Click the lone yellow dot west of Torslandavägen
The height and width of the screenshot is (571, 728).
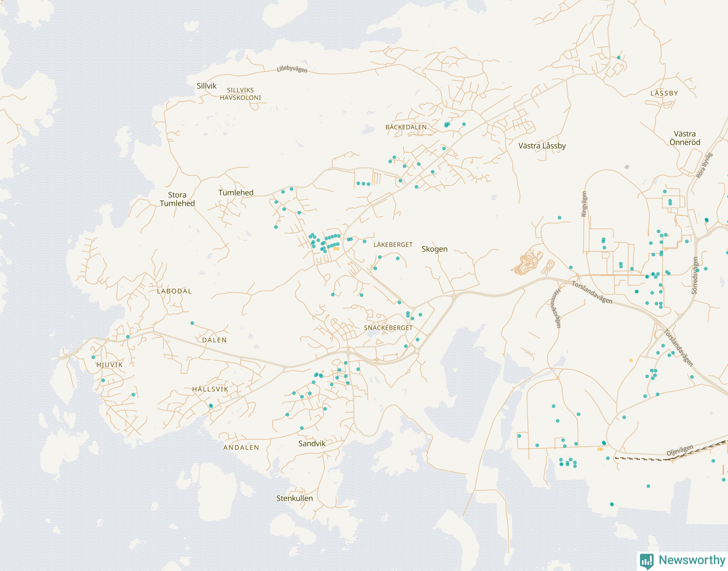coord(631,360)
